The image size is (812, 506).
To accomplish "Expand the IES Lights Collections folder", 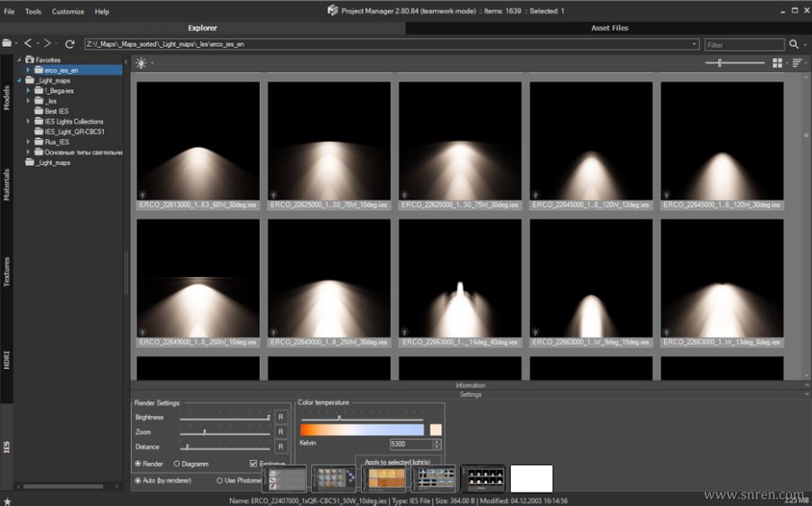I will point(29,121).
